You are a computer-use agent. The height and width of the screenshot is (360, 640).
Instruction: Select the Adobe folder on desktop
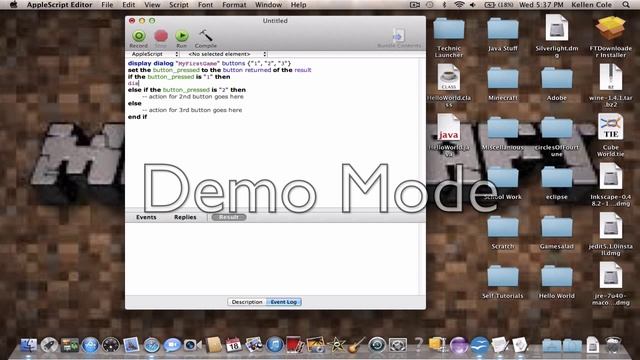tap(557, 84)
